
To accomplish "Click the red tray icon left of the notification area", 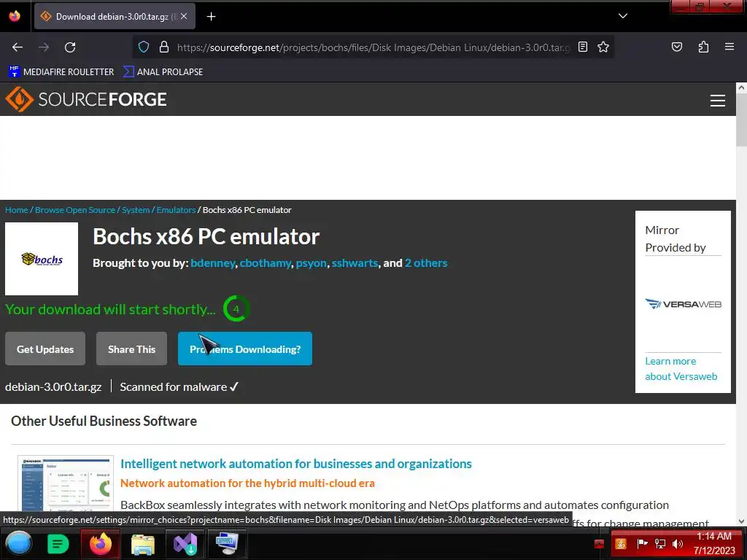I will [x=600, y=544].
